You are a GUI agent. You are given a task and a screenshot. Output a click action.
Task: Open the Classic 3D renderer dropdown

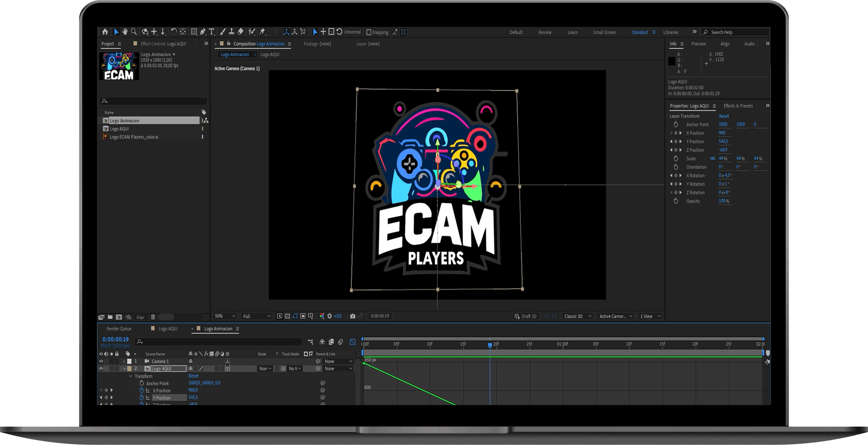point(577,316)
